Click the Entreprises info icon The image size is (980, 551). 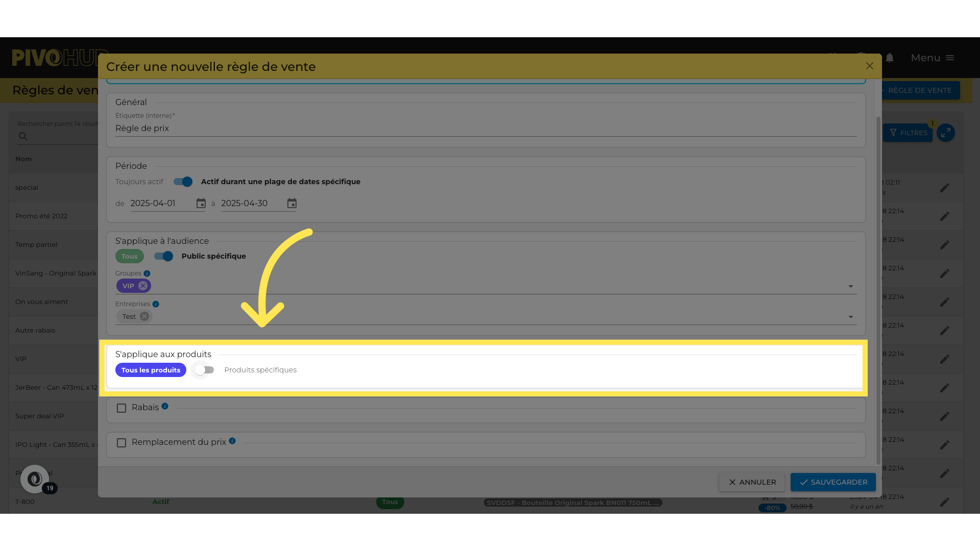pos(156,304)
